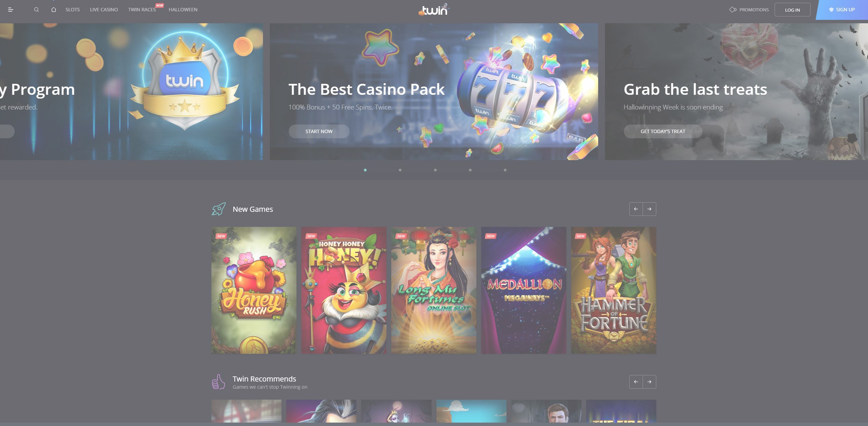Go to the home icon
868x426 pixels.
[x=53, y=10]
